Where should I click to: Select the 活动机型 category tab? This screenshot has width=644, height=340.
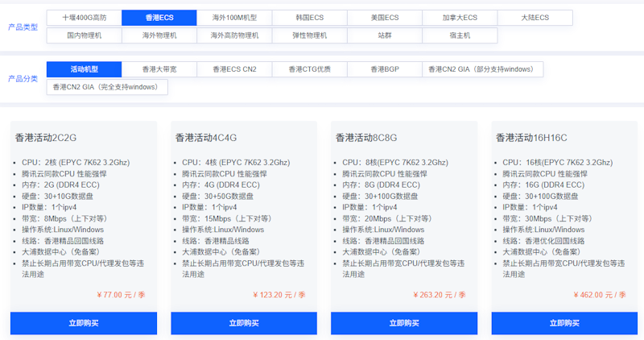(x=84, y=69)
